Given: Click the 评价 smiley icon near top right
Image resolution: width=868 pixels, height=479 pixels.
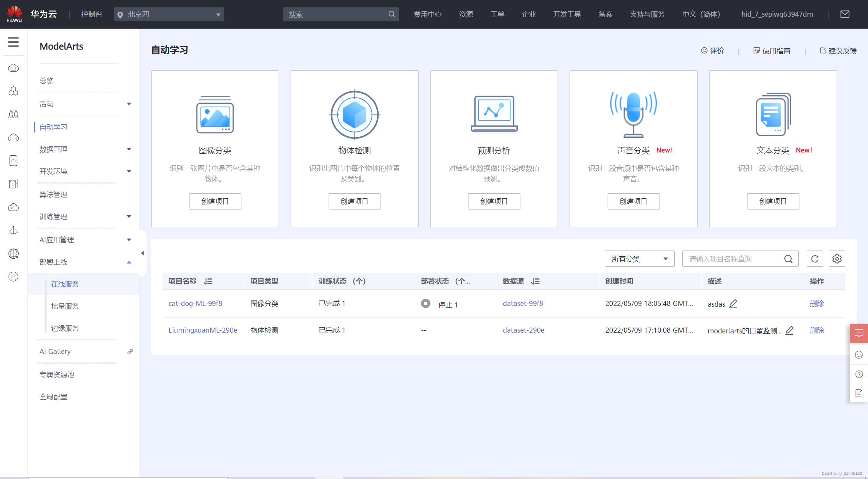Looking at the screenshot, I should pos(704,50).
